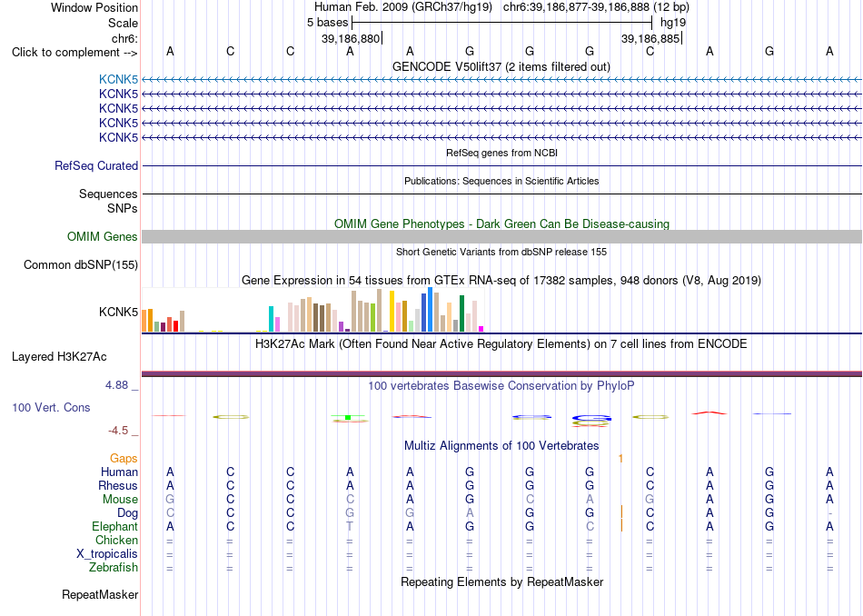Viewport: 863px width, 616px height.
Task: Click the cyan bar in GTEx chart
Action: pyautogui.click(x=271, y=319)
